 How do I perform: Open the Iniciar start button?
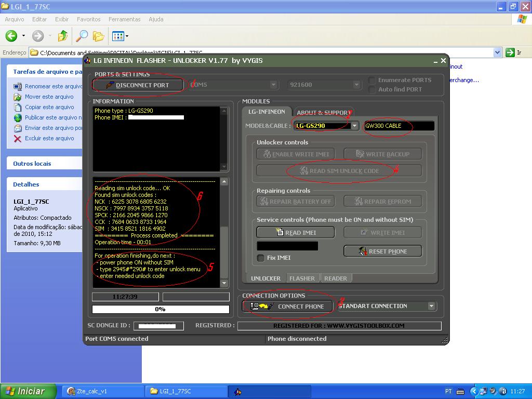coord(29,391)
